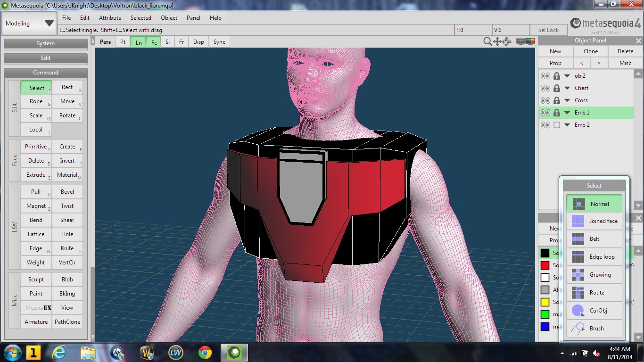Activate Edge loop selection mode
This screenshot has height=362, width=644.
click(x=594, y=257)
